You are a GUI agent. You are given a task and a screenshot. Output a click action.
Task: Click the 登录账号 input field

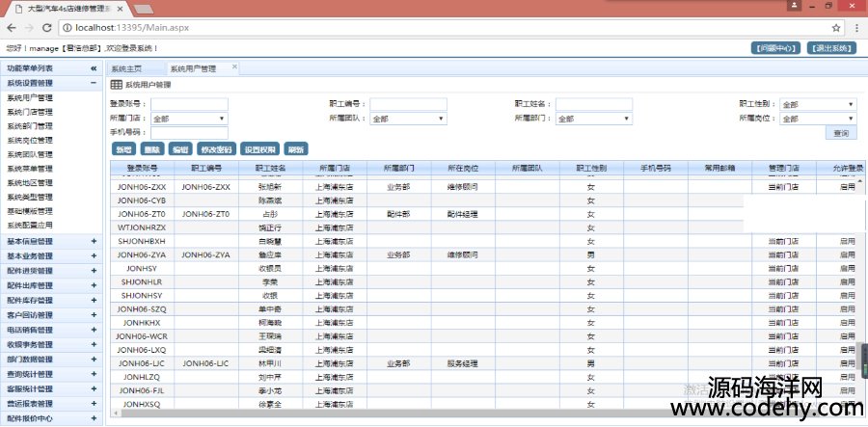click(x=189, y=104)
